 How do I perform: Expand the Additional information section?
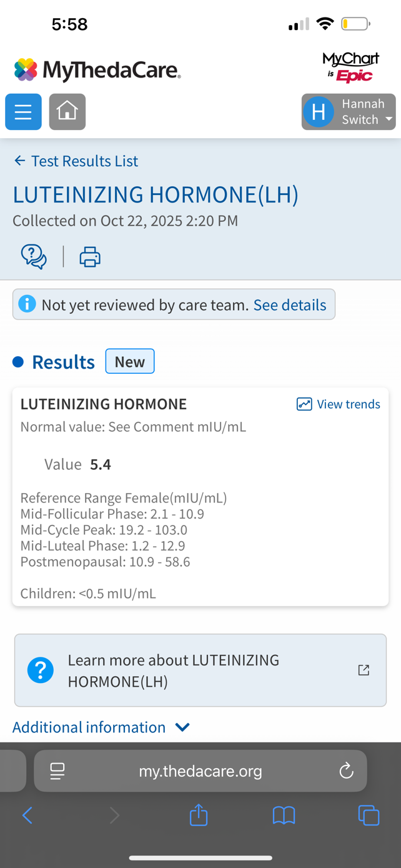pyautogui.click(x=101, y=727)
